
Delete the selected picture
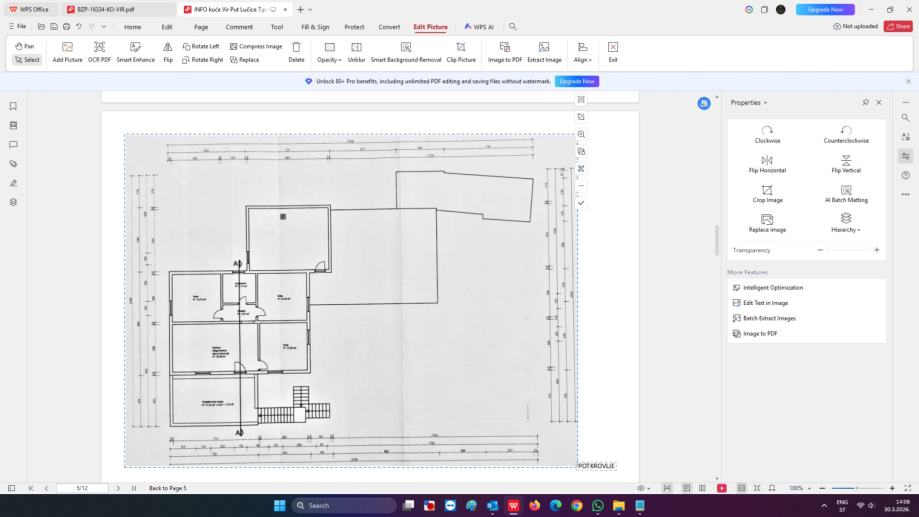tap(296, 47)
